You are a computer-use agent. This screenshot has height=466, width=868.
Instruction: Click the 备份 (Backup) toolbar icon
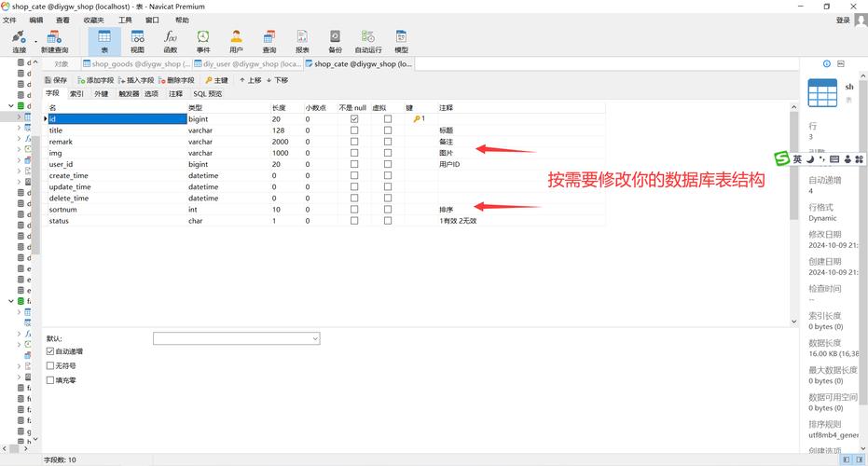tap(335, 41)
